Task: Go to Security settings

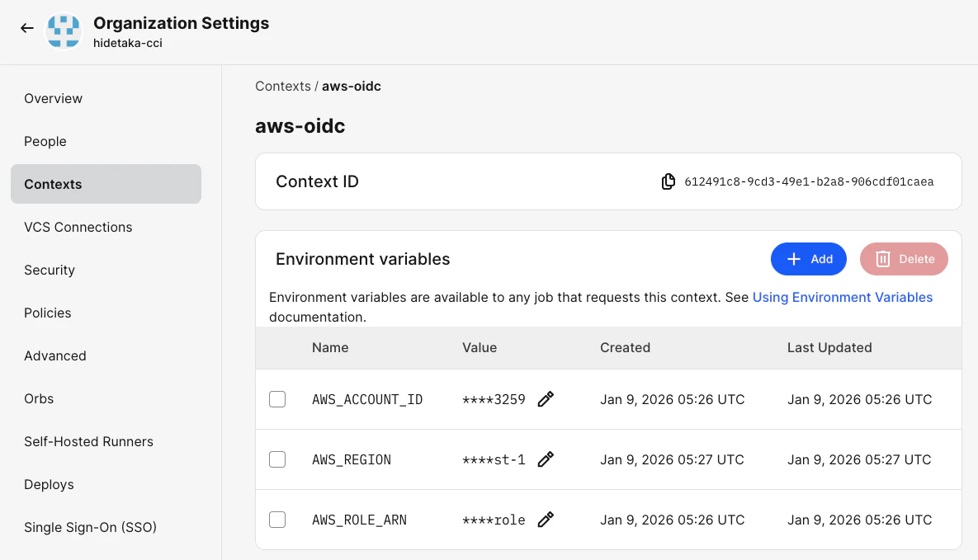Action: pos(50,270)
